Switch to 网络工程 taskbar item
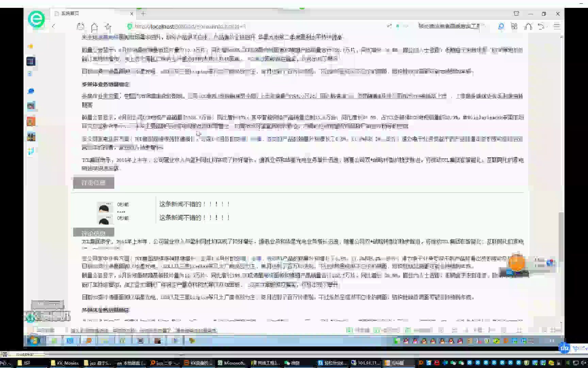 [265, 363]
